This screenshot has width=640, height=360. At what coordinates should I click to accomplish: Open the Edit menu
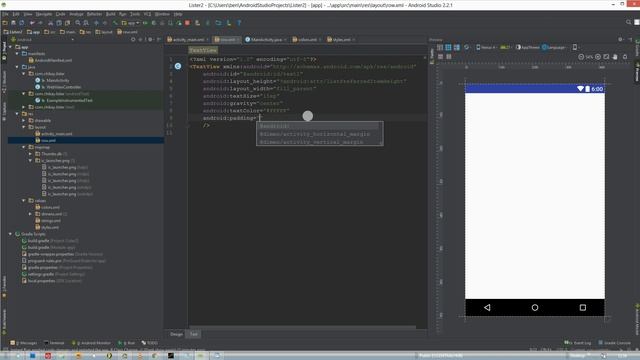pos(16,14)
